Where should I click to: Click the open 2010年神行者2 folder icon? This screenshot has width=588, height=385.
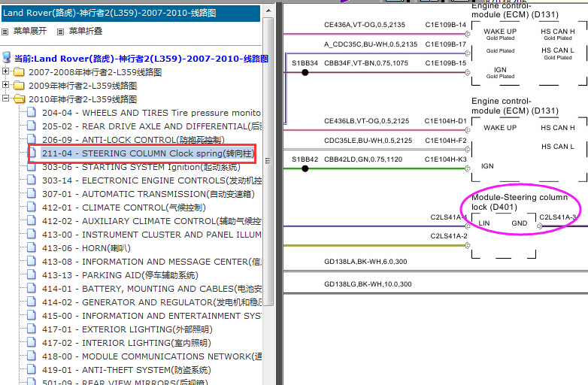coord(19,99)
